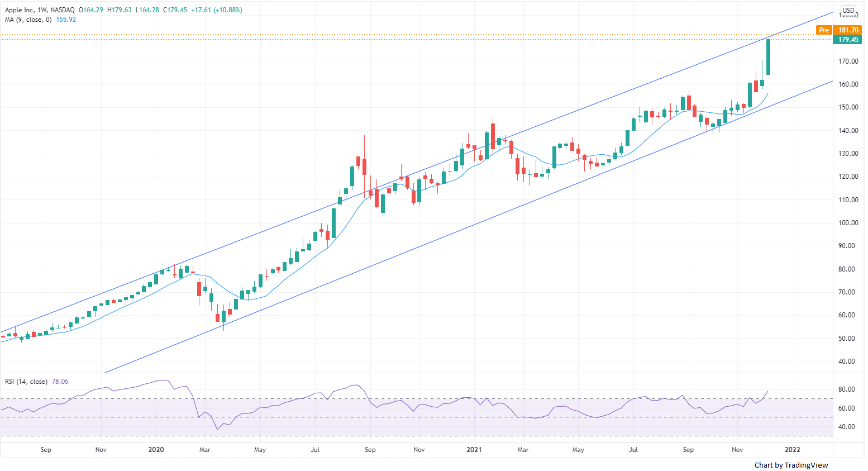Click the 150.00 price axis level
The image size is (868, 471).
click(848, 107)
